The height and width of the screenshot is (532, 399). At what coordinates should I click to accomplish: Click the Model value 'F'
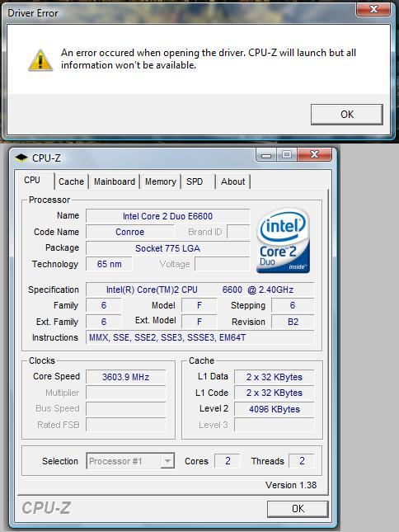[x=199, y=305]
